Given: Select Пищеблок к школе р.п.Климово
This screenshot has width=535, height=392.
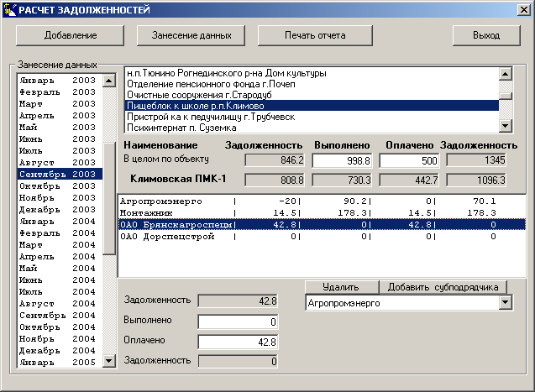Looking at the screenshot, I should pyautogui.click(x=312, y=106).
